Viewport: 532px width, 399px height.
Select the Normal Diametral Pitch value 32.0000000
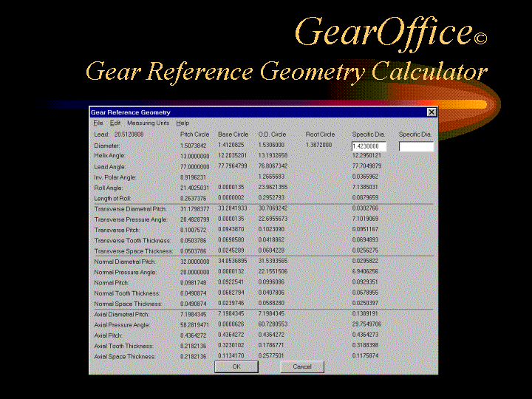pos(195,262)
